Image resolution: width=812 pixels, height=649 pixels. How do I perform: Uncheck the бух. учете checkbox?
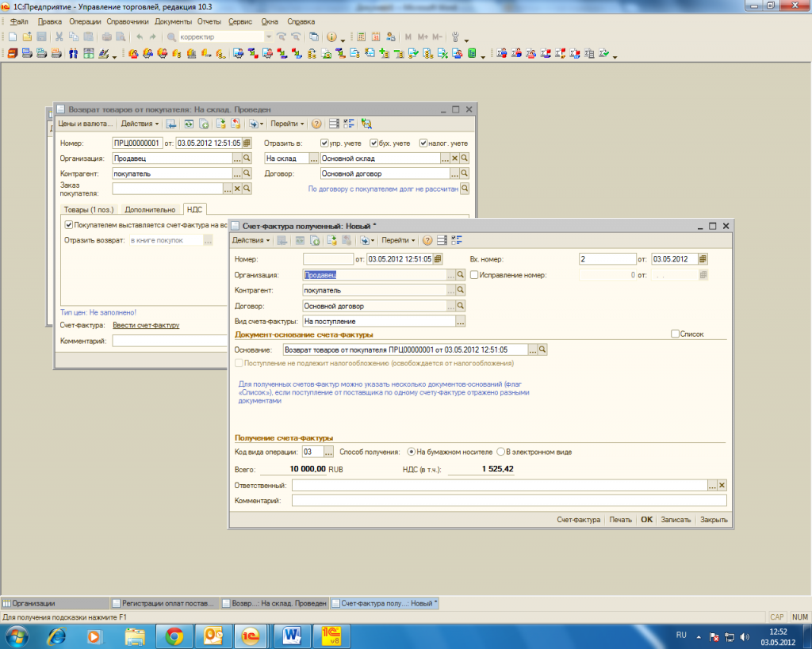(x=374, y=143)
